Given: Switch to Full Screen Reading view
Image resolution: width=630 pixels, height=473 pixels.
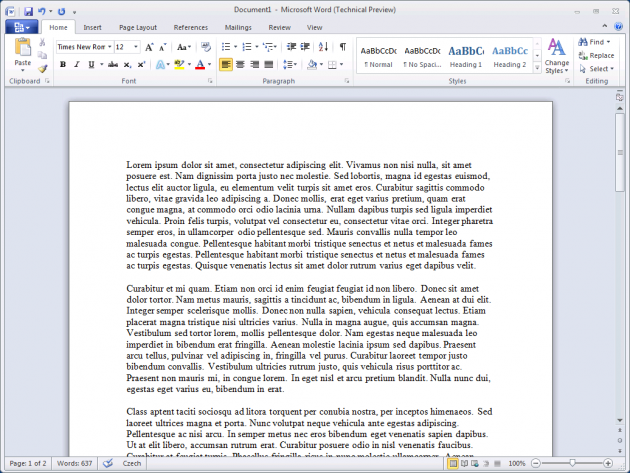Looking at the screenshot, I should coord(464,463).
